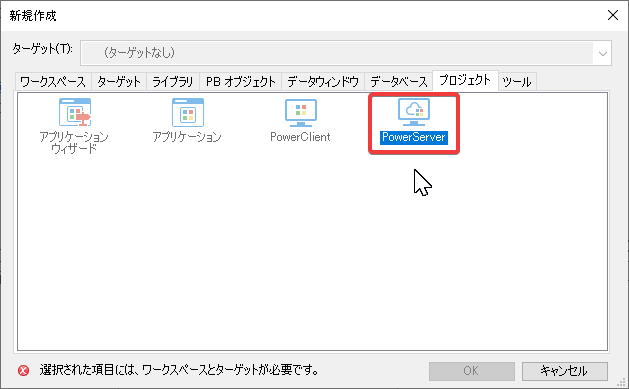Open the ライブラリ tab
The image size is (629, 389).
pos(173,81)
